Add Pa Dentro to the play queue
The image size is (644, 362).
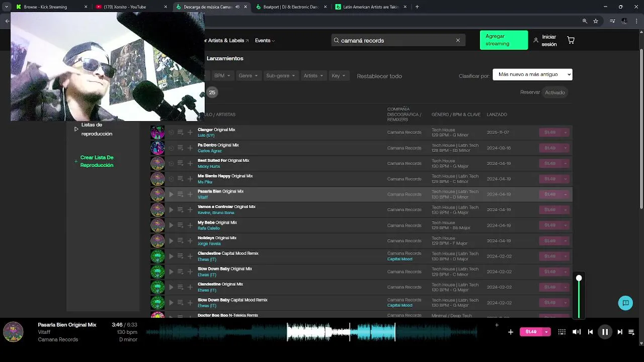pos(180,148)
